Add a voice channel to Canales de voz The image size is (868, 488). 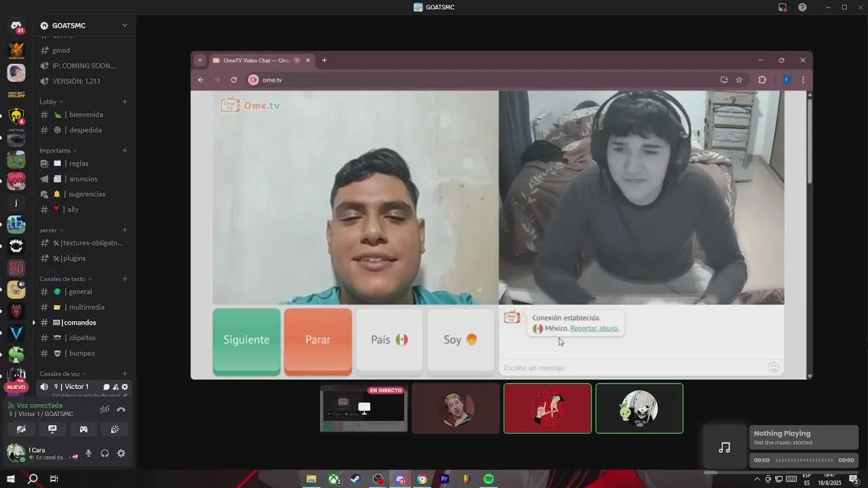coord(125,373)
